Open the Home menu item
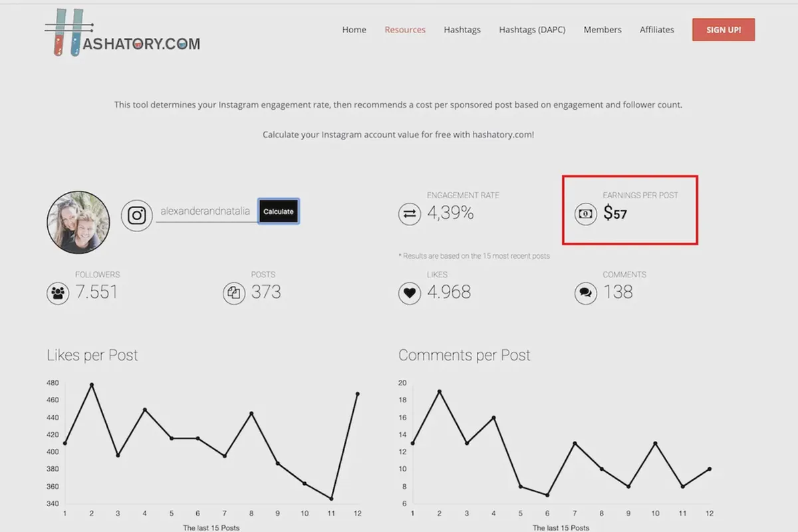The width and height of the screenshot is (798, 532). tap(354, 30)
